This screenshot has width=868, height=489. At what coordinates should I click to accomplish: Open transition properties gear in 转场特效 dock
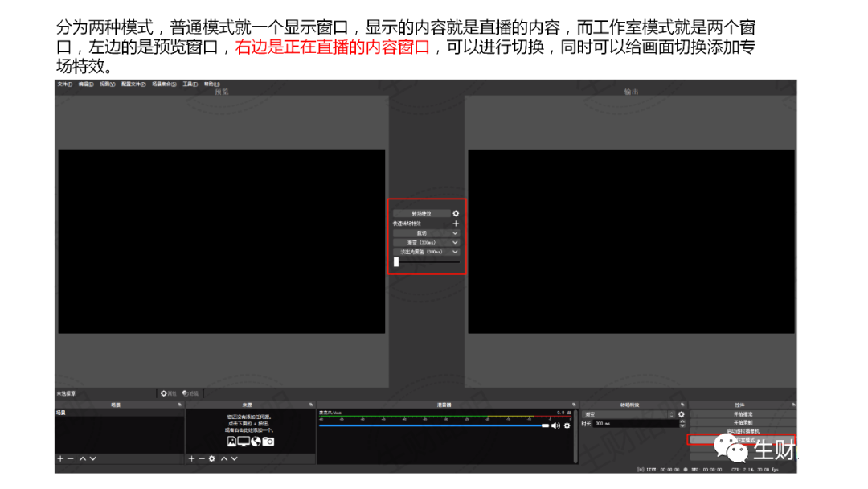[x=682, y=414]
